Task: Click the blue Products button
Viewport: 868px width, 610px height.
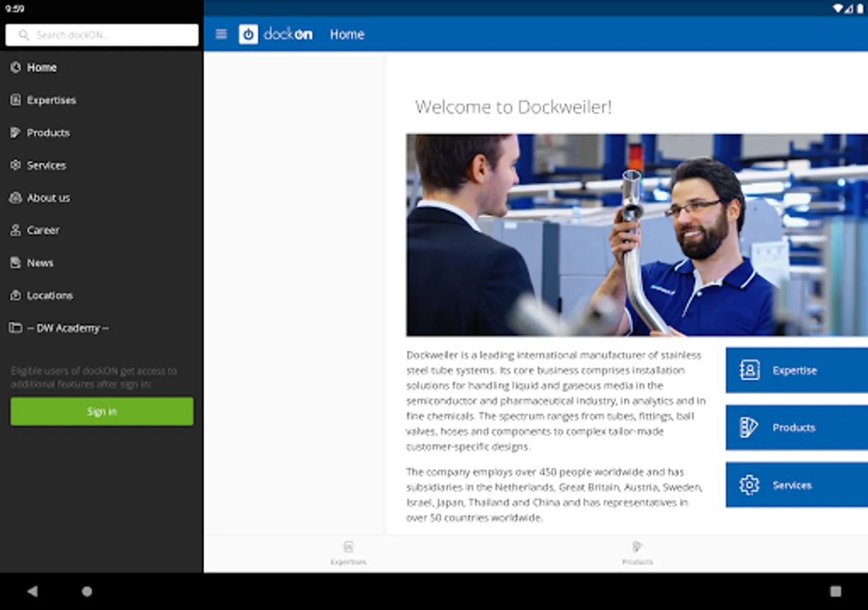Action: (x=797, y=427)
